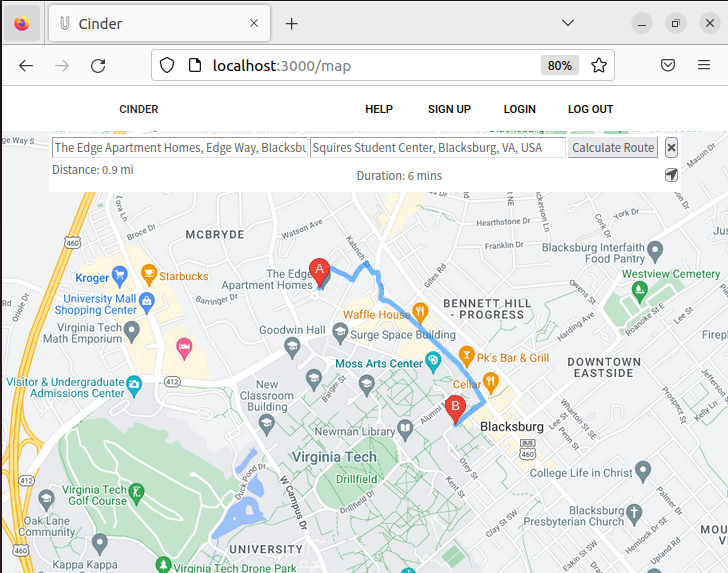Clear the route with the X button

tap(671, 148)
